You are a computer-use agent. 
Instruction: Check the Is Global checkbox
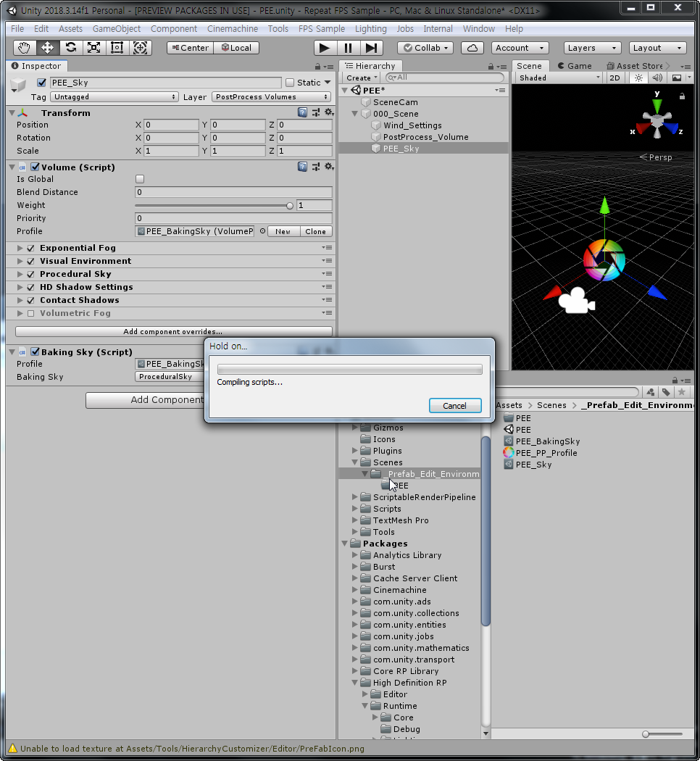[x=140, y=179]
